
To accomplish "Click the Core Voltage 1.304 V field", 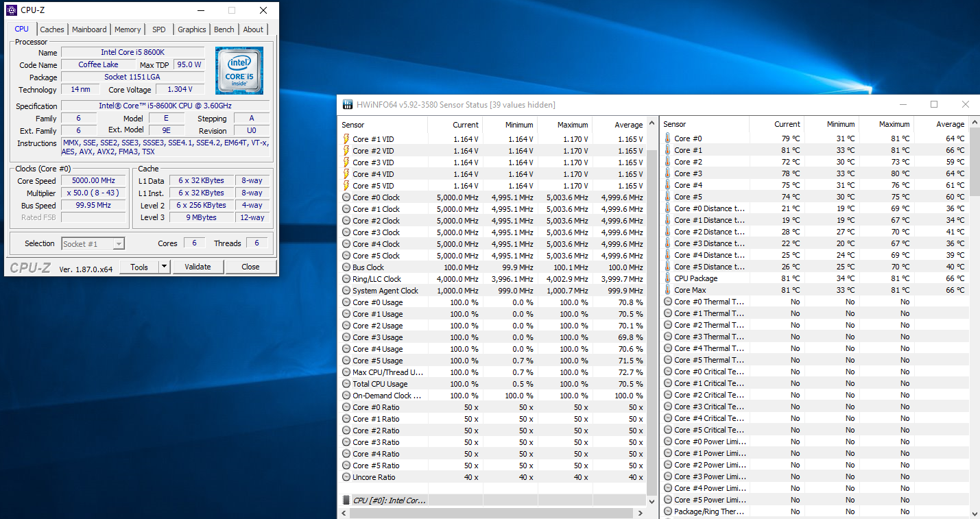I will click(x=180, y=89).
